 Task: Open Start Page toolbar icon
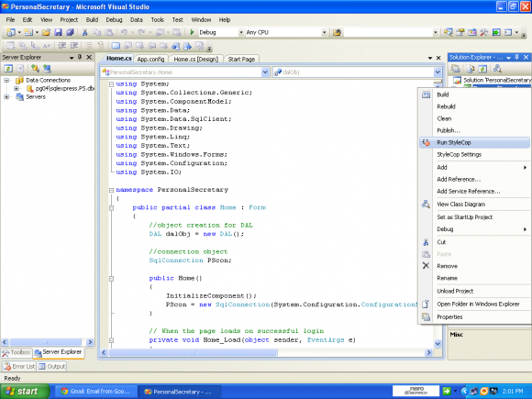coord(496,32)
